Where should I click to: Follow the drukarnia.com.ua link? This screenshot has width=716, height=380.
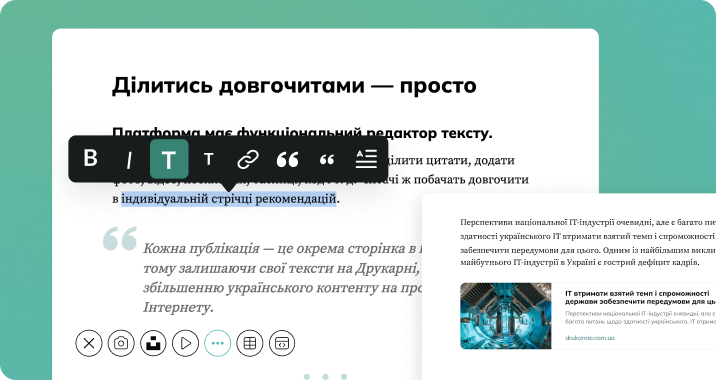(590, 338)
